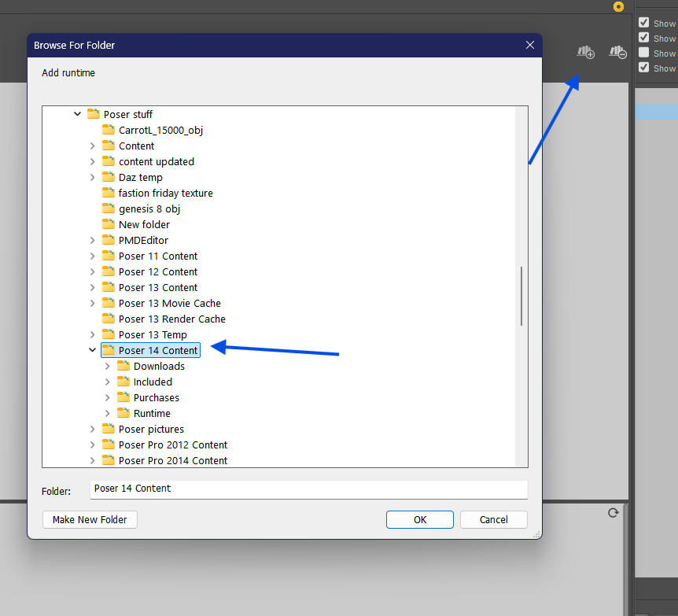Image resolution: width=678 pixels, height=616 pixels.
Task: Click OK to confirm folder
Action: coord(420,519)
